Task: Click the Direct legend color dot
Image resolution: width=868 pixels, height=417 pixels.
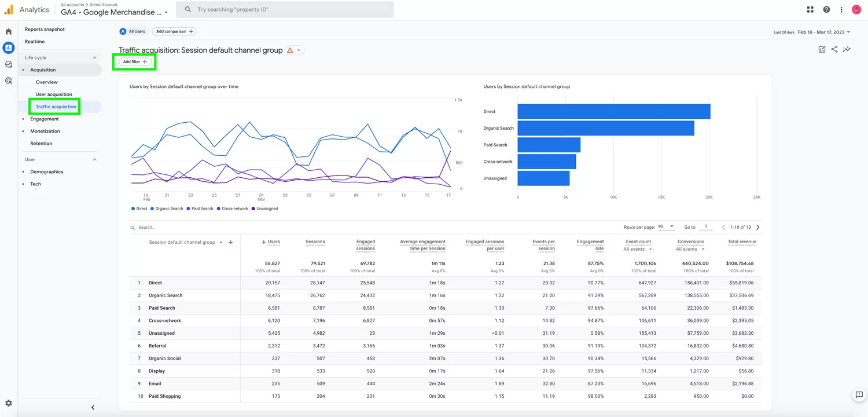Action: click(133, 209)
